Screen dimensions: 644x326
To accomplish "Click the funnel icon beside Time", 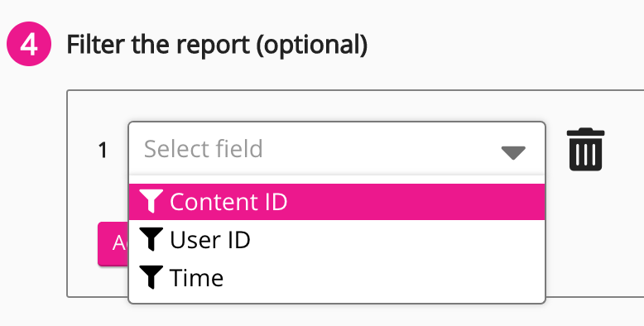I will click(151, 277).
